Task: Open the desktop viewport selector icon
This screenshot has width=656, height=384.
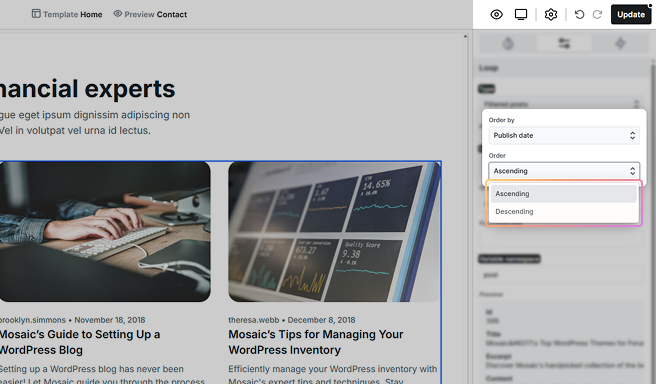Action: click(521, 15)
